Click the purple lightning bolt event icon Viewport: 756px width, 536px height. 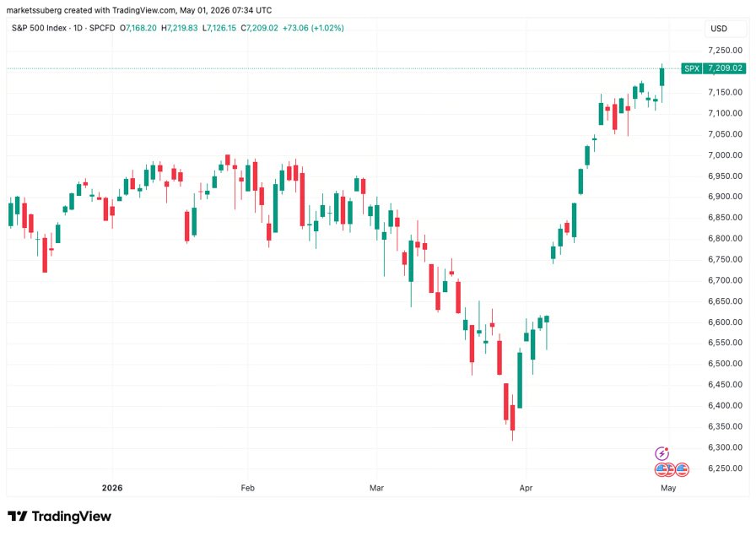661,453
